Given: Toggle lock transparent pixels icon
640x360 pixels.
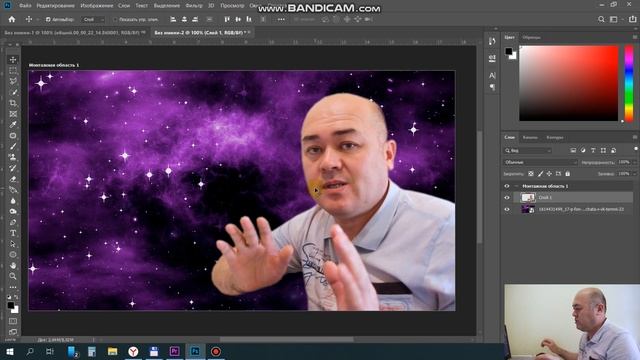Looking at the screenshot, I should (x=531, y=174).
